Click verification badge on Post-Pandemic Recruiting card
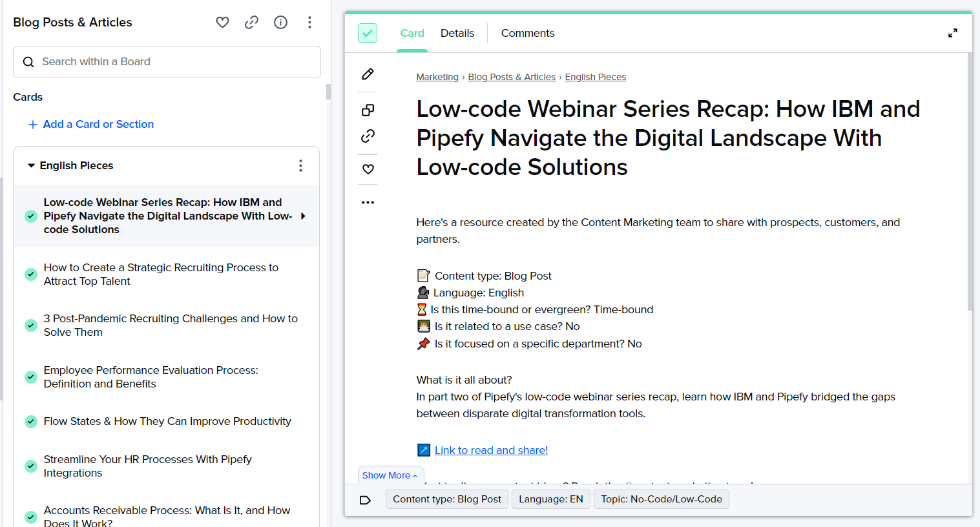 (31, 325)
